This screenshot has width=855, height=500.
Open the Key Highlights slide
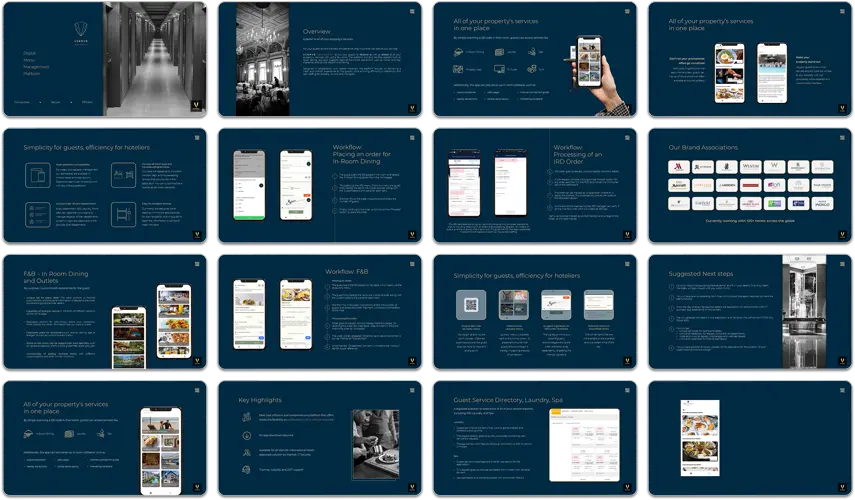pos(320,438)
